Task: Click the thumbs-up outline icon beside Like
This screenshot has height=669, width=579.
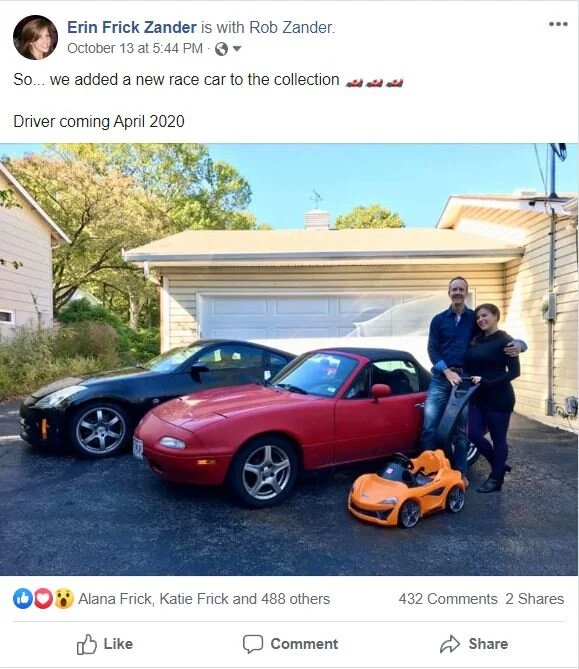Action: point(87,644)
